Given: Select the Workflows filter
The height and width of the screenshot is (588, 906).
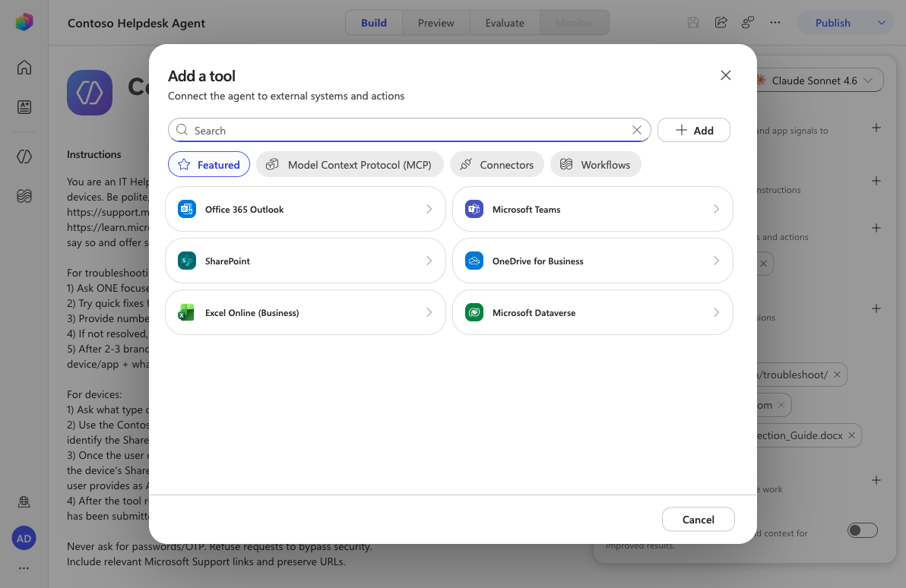Looking at the screenshot, I should [x=595, y=165].
